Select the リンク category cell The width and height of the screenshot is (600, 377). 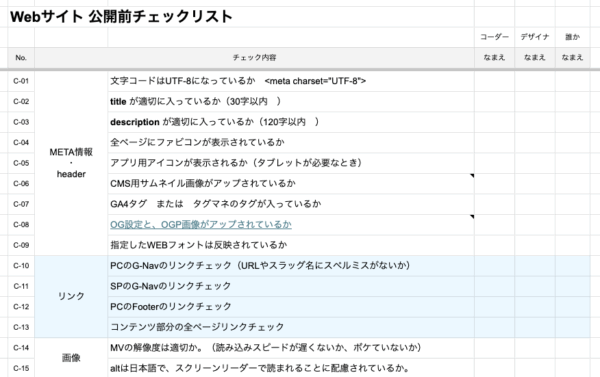[71, 297]
